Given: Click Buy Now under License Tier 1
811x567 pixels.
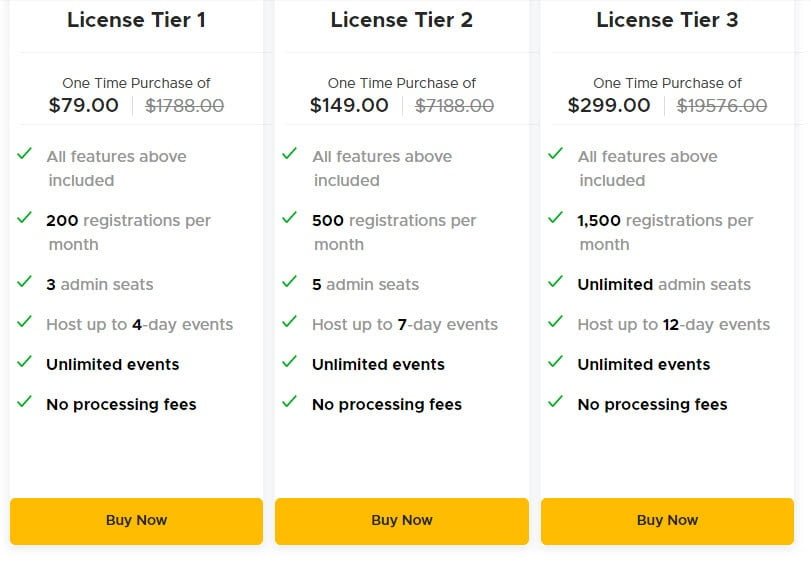Looking at the screenshot, I should 136,520.
